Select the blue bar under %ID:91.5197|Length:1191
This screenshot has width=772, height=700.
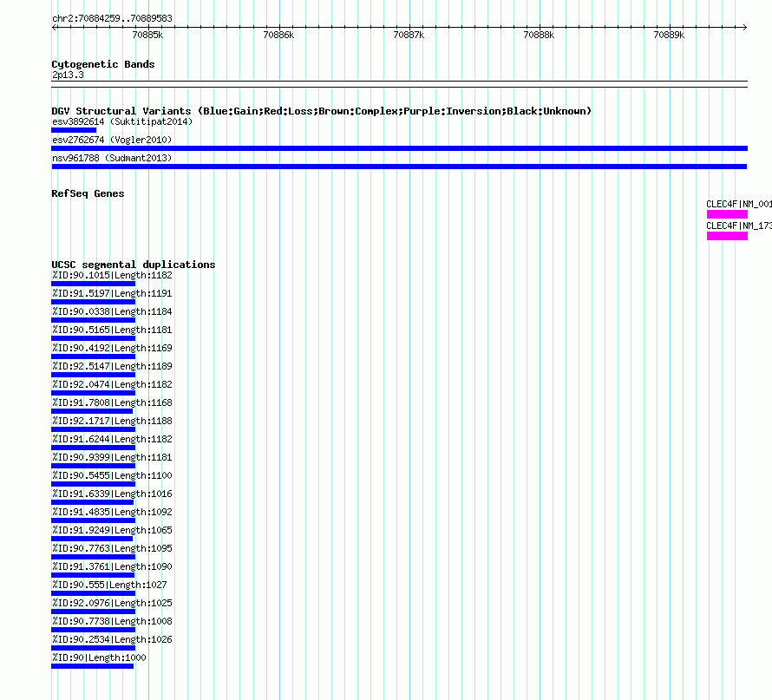[93, 302]
